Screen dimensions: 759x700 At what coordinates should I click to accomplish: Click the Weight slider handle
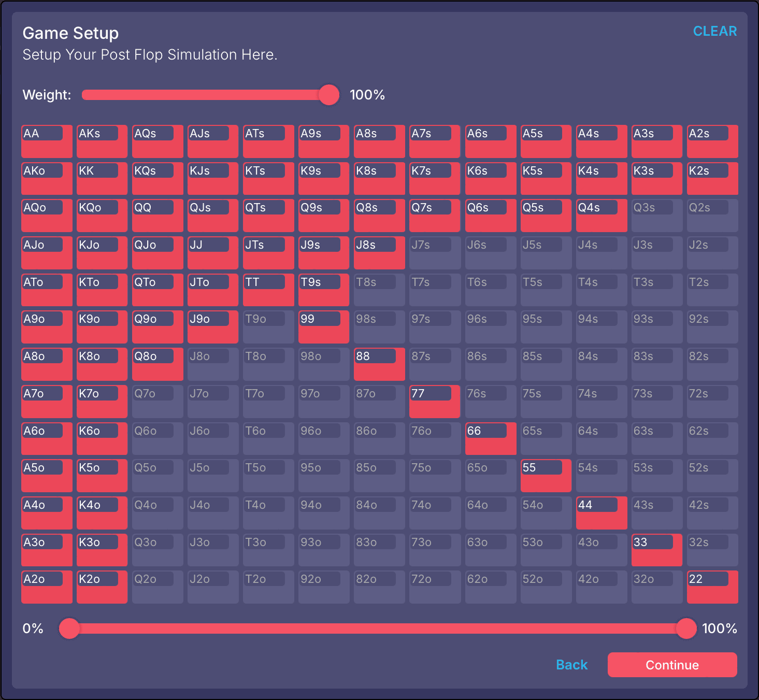pos(328,95)
